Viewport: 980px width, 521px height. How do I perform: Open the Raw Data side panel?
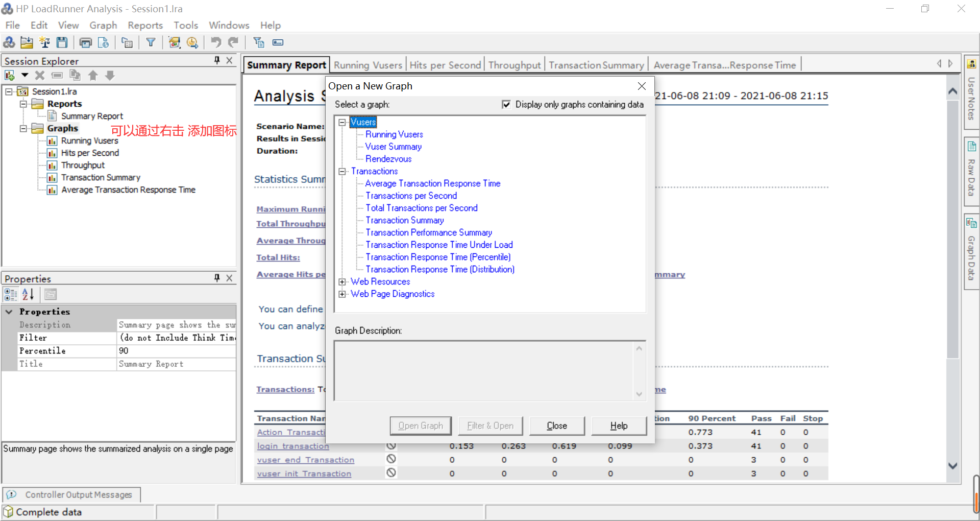(x=971, y=172)
